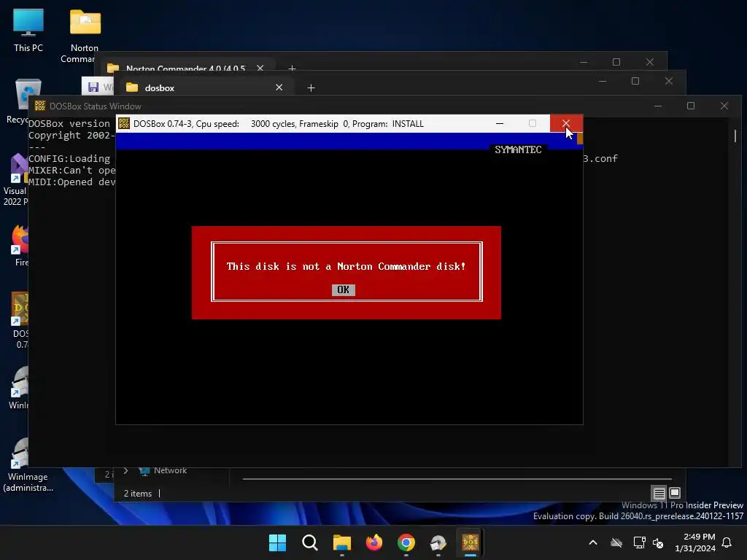Click the '2 items' status bar text
This screenshot has width=747, height=560.
click(138, 494)
